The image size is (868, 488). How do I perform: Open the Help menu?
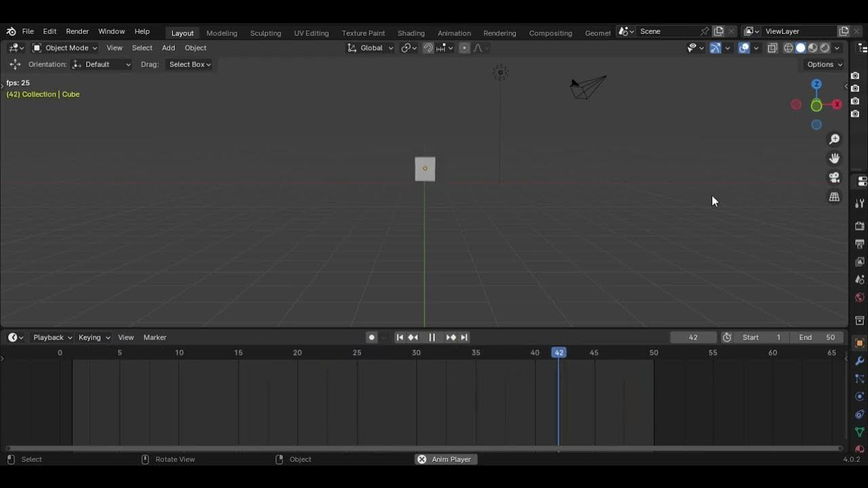(x=142, y=32)
